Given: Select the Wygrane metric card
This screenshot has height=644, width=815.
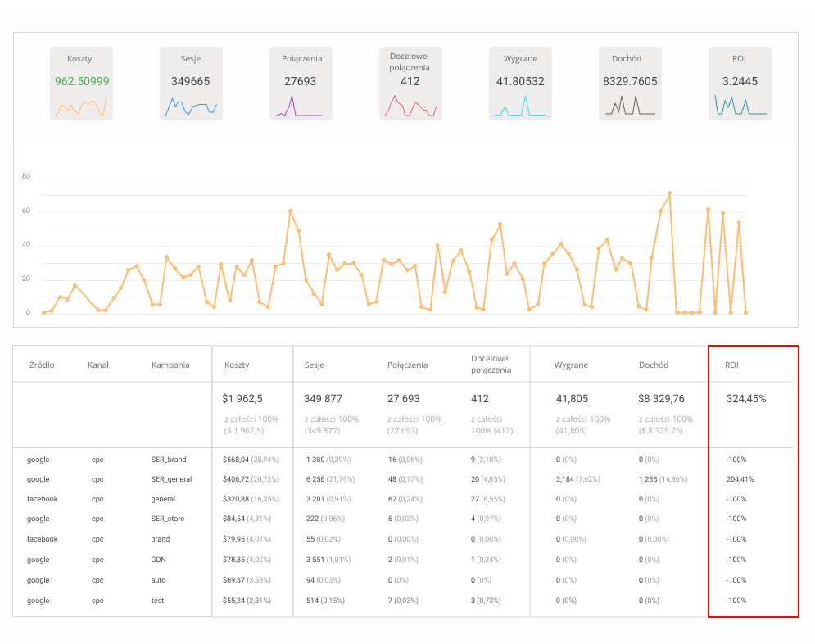Looking at the screenshot, I should tap(520, 84).
